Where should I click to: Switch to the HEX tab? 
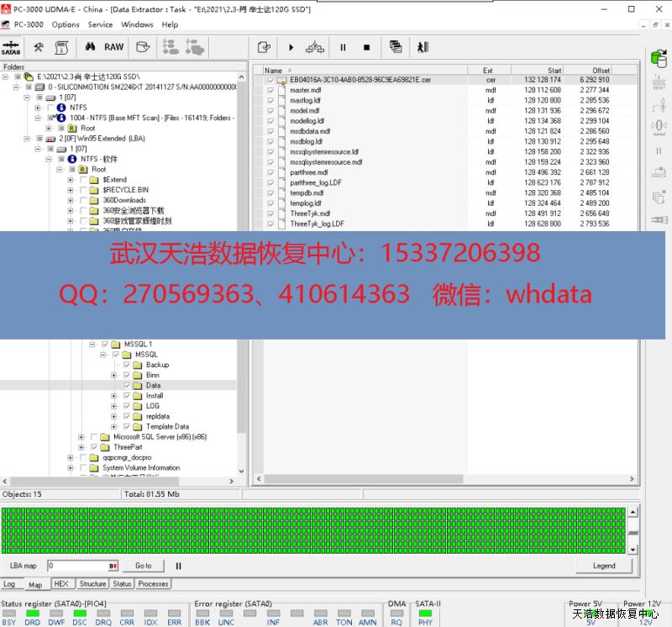(x=61, y=583)
